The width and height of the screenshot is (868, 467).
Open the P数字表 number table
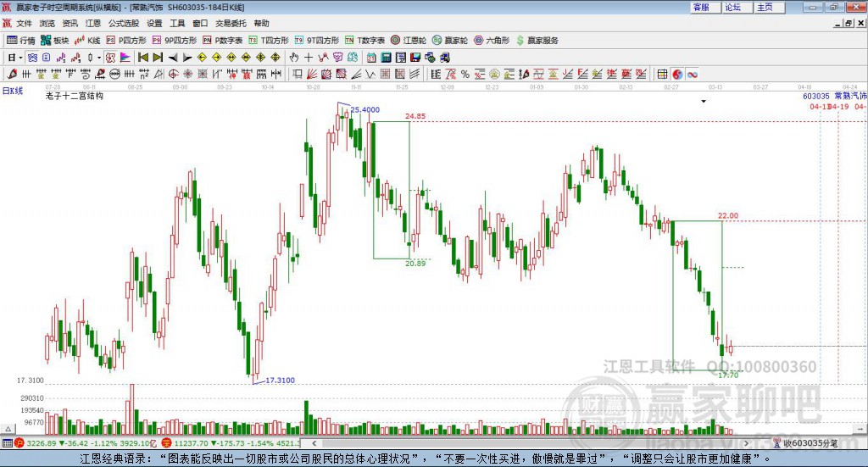pos(223,41)
